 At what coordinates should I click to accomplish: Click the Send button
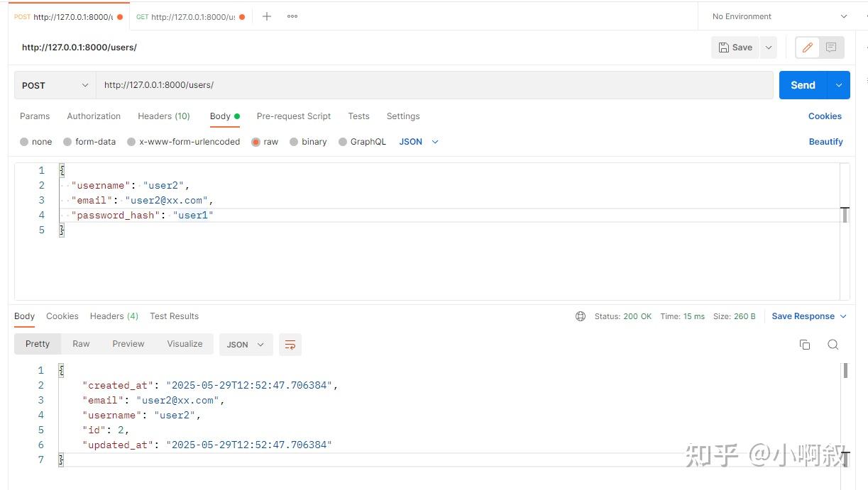coord(803,84)
